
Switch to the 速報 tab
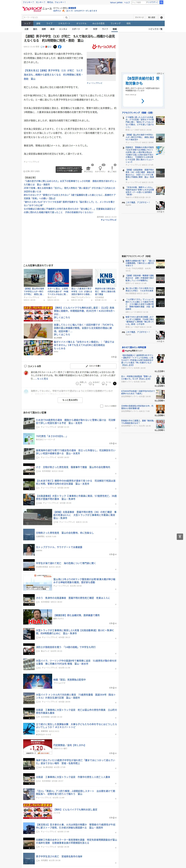coord(38,24)
